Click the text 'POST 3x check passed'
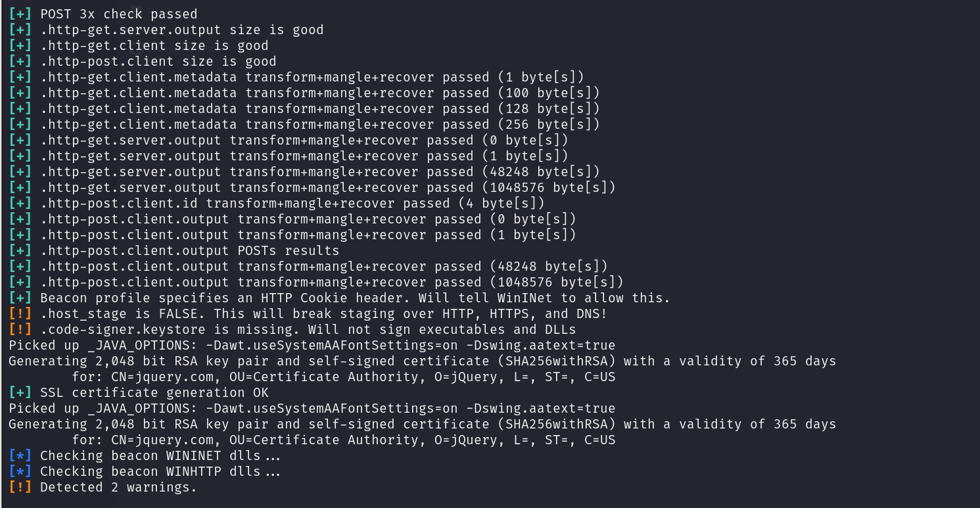Screen dimensions: 980x508 pyautogui.click(x=118, y=14)
